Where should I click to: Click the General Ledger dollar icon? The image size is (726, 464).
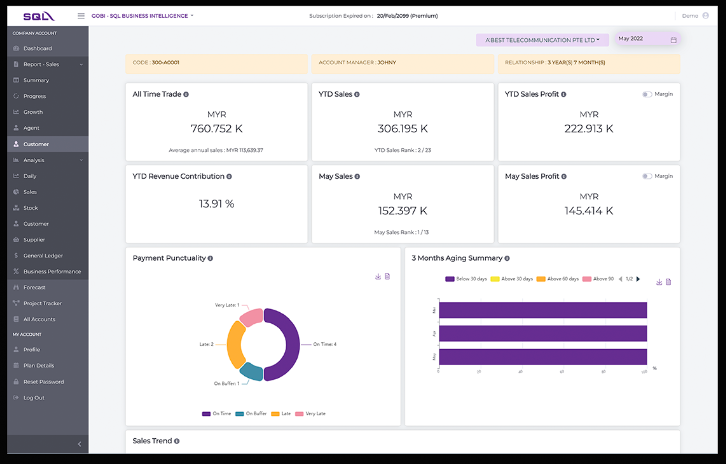(16, 256)
